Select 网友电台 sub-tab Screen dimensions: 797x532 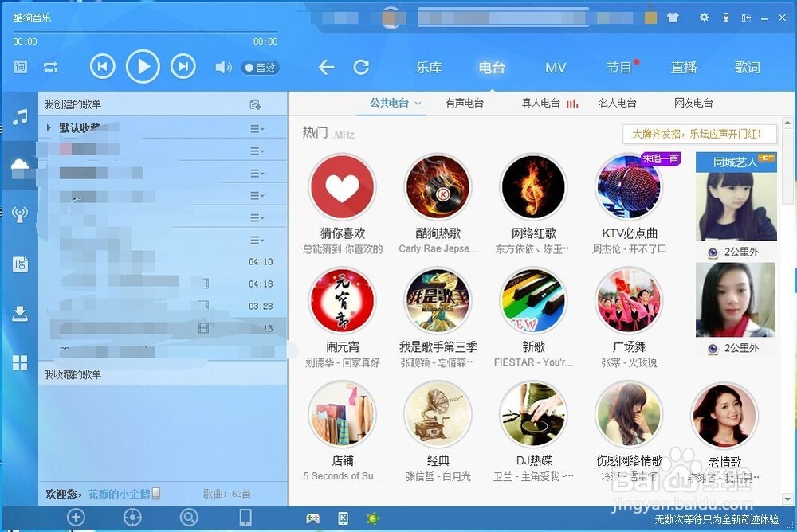tap(693, 103)
